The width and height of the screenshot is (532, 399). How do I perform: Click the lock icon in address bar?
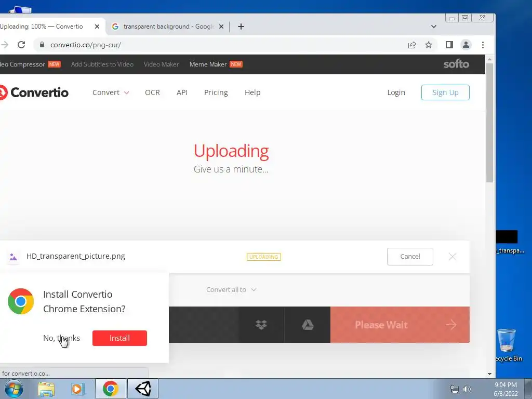coord(42,45)
